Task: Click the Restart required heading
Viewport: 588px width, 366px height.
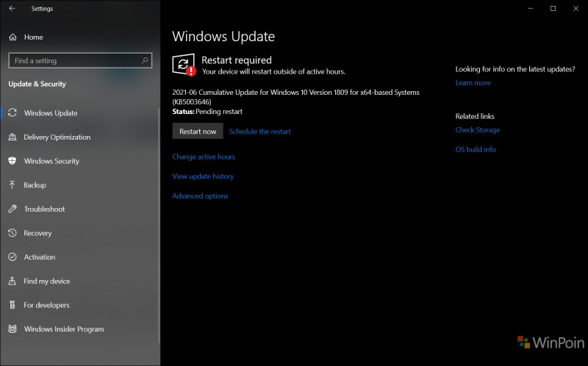Action: [x=237, y=60]
